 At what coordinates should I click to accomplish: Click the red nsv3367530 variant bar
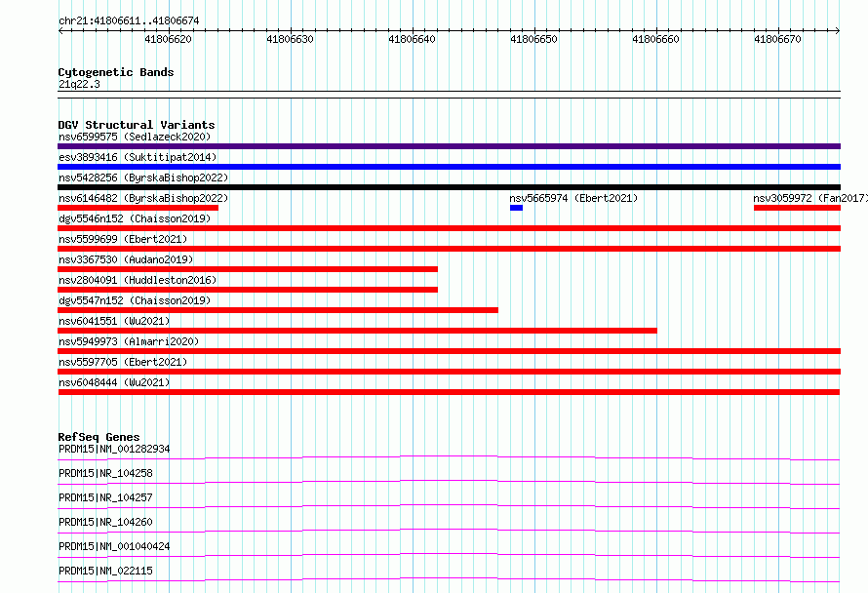[248, 269]
